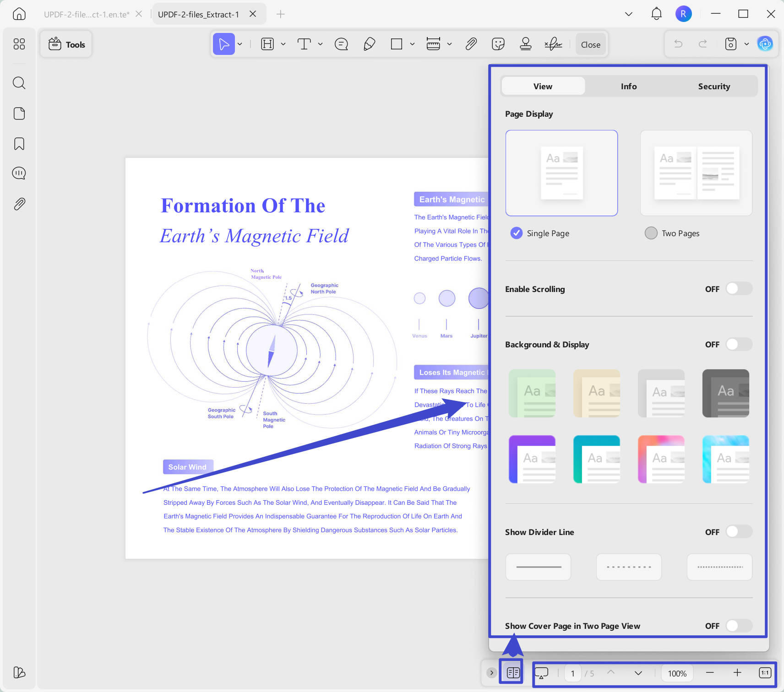Select the highlight text tool
Image resolution: width=784 pixels, height=692 pixels.
click(x=267, y=44)
